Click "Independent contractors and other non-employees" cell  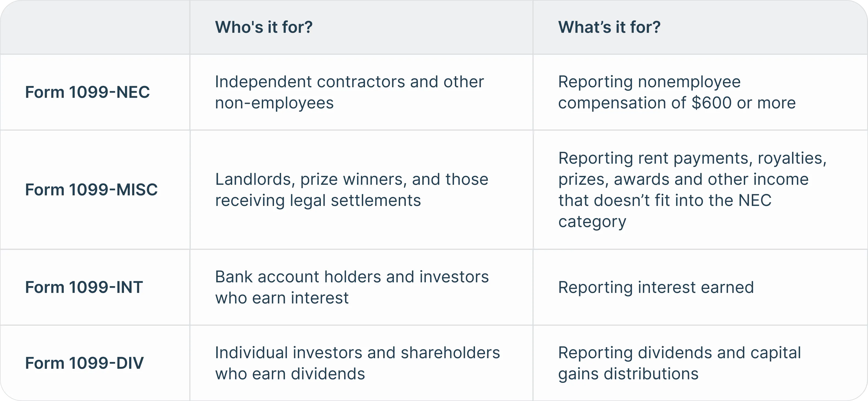click(x=349, y=92)
